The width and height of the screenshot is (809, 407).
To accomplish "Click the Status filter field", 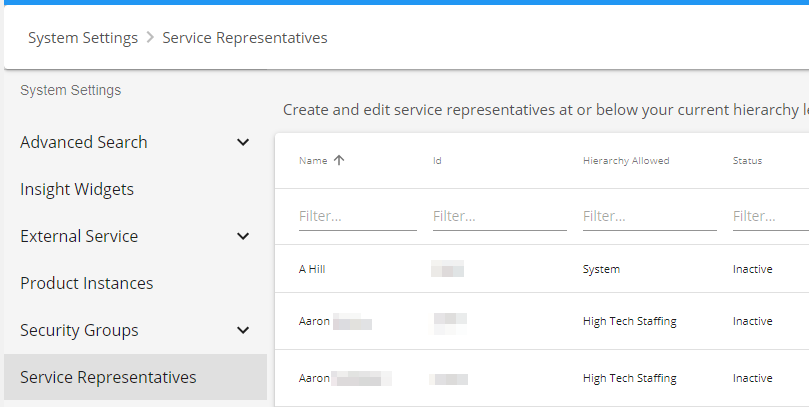I will coord(770,216).
